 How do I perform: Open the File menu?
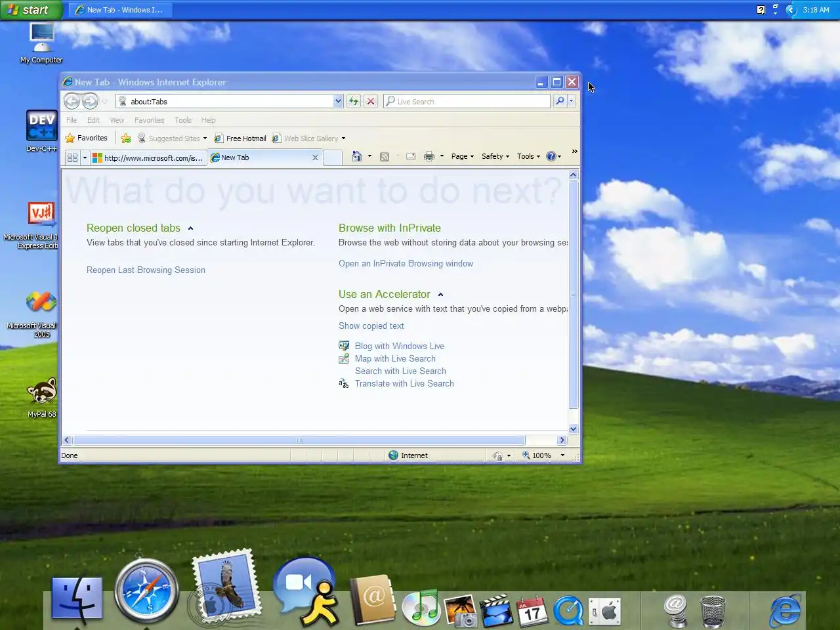click(x=72, y=120)
